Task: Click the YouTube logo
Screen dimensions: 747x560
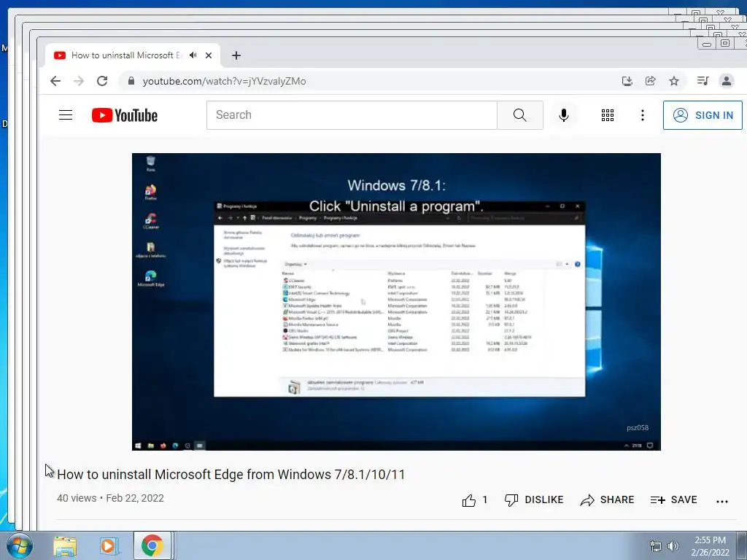Action: click(x=124, y=115)
